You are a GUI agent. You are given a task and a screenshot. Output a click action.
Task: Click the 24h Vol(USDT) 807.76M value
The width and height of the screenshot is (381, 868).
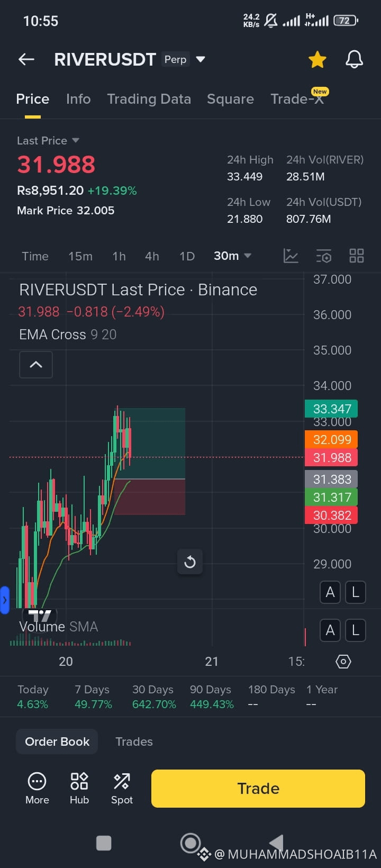(309, 219)
